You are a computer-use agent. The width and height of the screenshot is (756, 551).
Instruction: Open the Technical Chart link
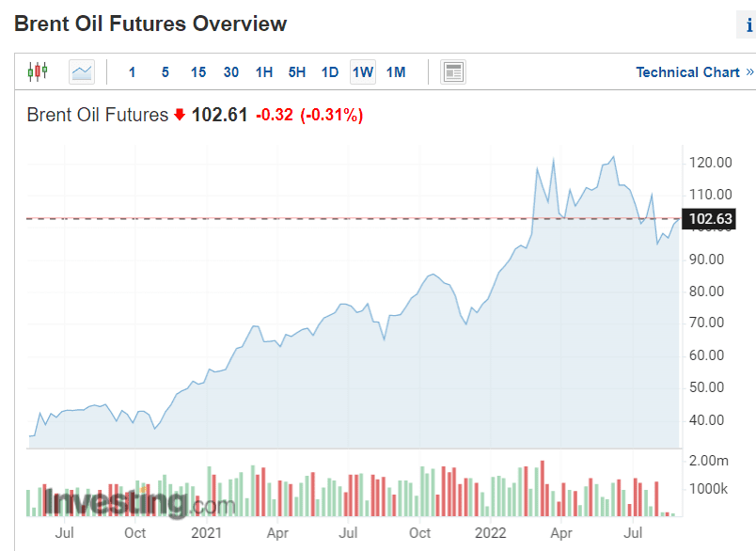(x=687, y=71)
